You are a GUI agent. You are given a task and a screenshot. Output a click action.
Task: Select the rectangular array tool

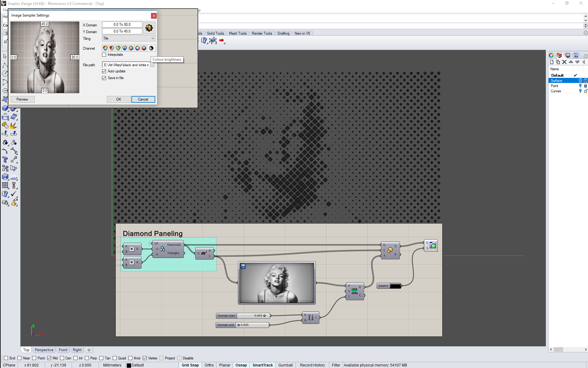point(5,185)
